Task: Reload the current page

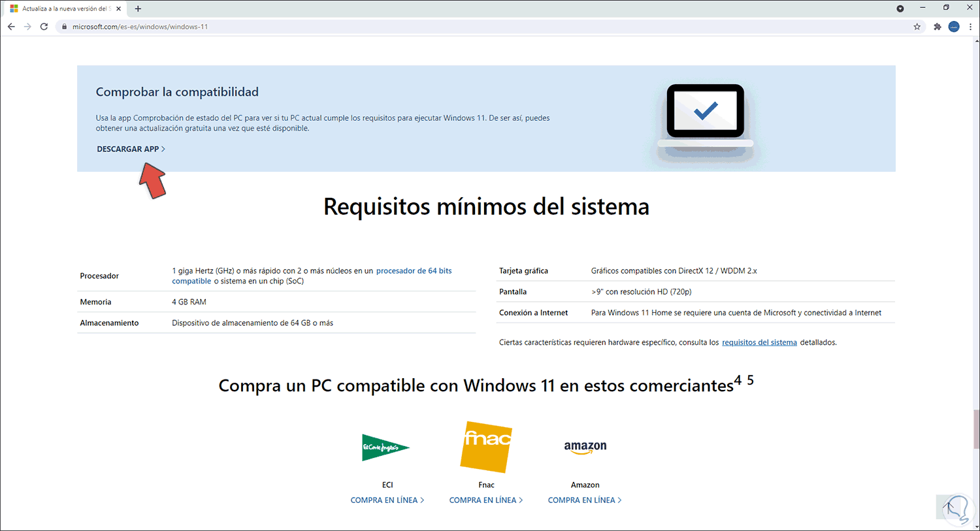Action: pyautogui.click(x=44, y=27)
